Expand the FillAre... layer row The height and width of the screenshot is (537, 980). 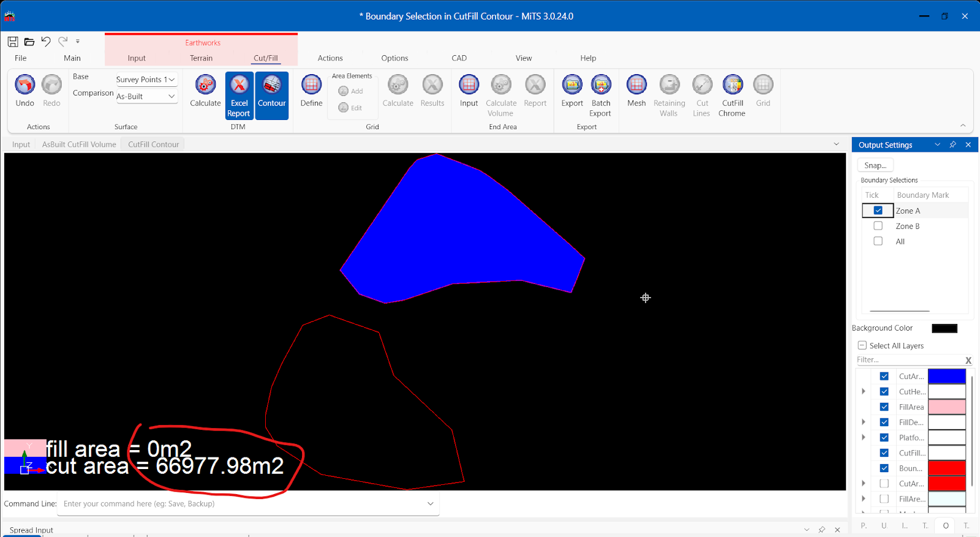click(x=864, y=498)
